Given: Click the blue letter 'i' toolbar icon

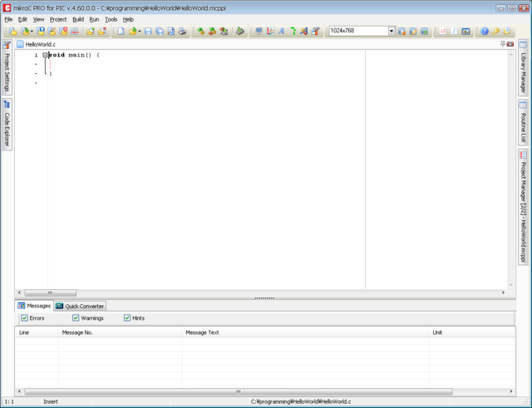Looking at the screenshot, I should pyautogui.click(x=455, y=32).
